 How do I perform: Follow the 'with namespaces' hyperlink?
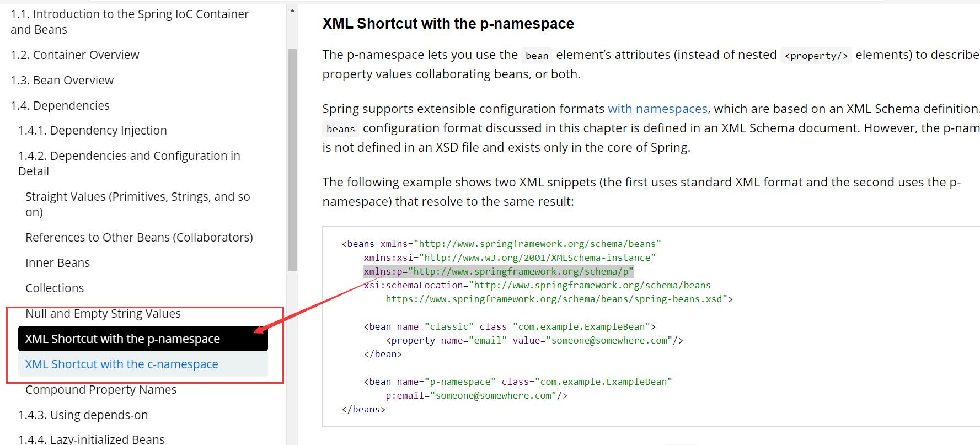[657, 109]
